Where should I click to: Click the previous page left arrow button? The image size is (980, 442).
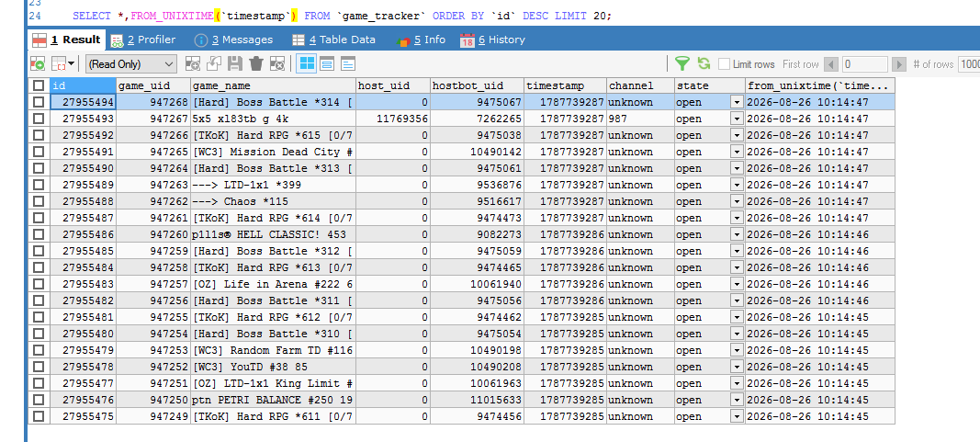(831, 64)
